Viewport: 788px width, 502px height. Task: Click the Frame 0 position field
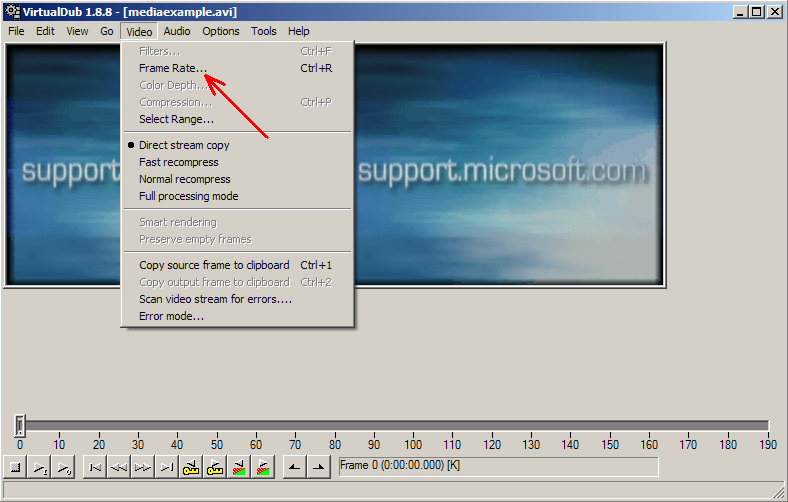tap(498, 466)
